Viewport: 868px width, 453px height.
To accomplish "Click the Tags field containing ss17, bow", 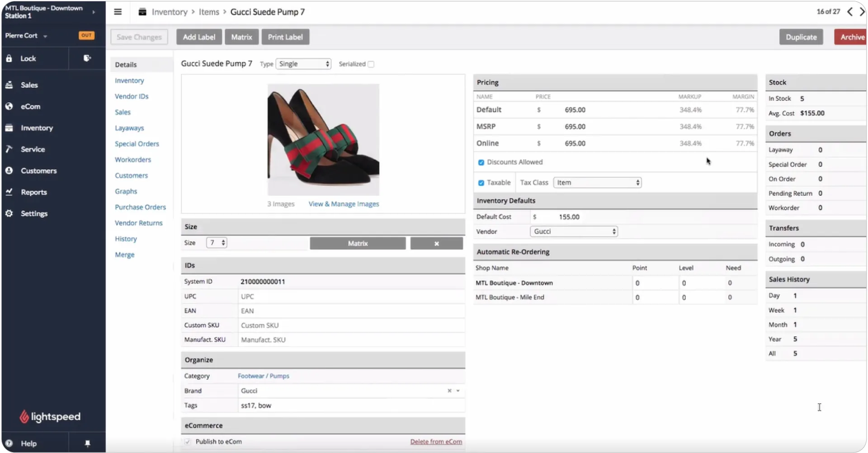I will (x=351, y=406).
